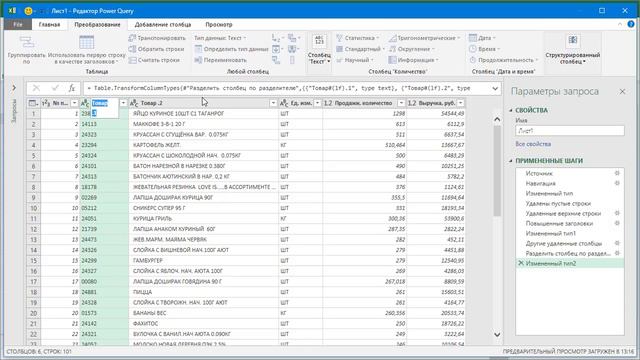
Task: Click gear icon beside Удаленные верхние строки
Action: pos(617,213)
